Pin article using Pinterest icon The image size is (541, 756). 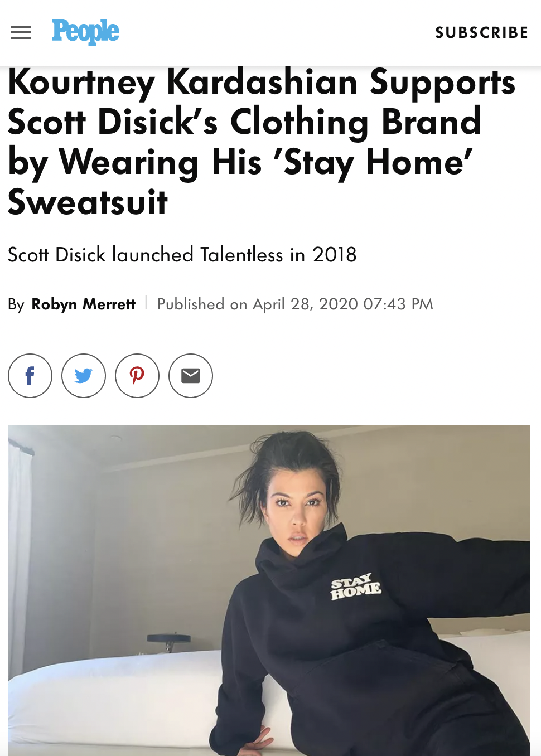[x=137, y=376]
